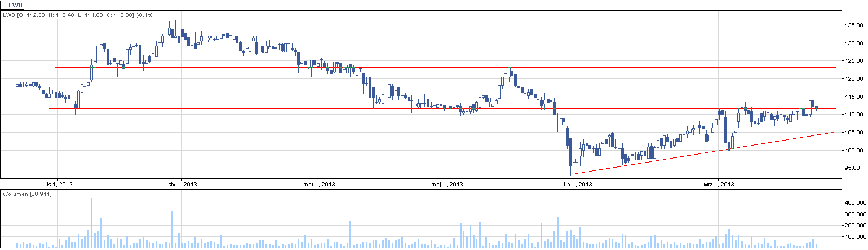Select the short blue support line near 107
The height and width of the screenshot is (250, 868).
[786, 126]
